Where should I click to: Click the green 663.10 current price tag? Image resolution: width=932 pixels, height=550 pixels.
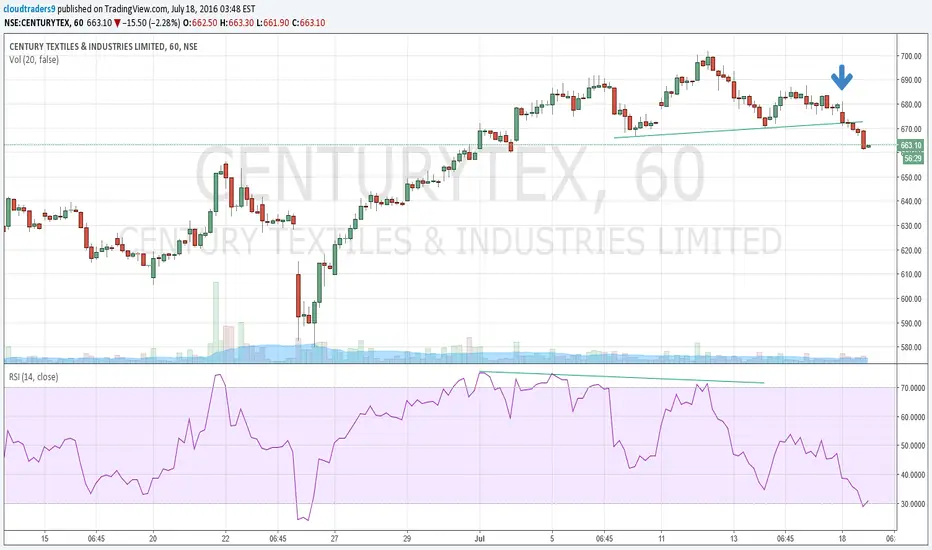pyautogui.click(x=911, y=145)
